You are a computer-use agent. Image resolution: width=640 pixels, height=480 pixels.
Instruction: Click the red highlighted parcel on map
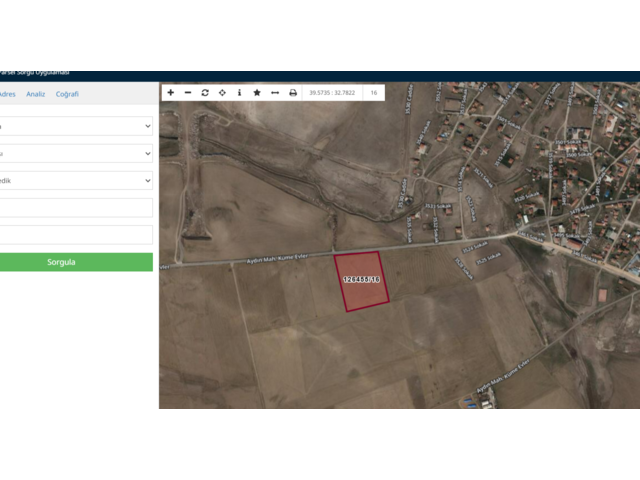coord(361,281)
